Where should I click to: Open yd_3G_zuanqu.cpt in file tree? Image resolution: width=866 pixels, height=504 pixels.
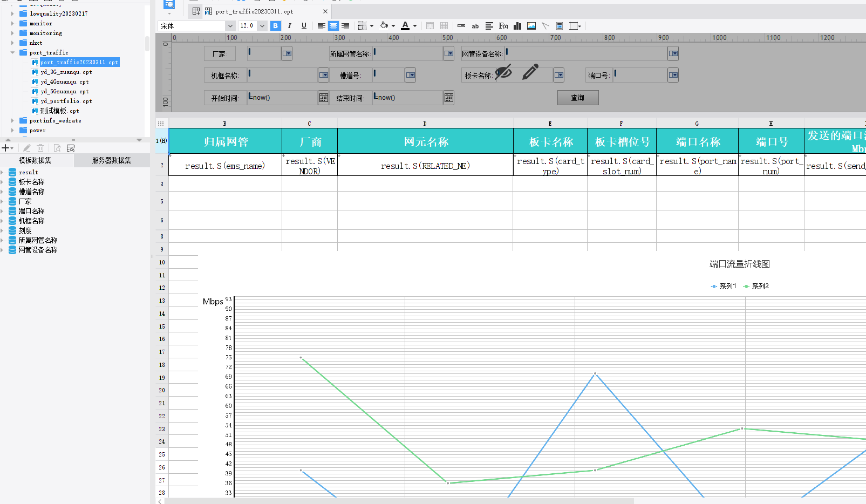[x=66, y=72]
